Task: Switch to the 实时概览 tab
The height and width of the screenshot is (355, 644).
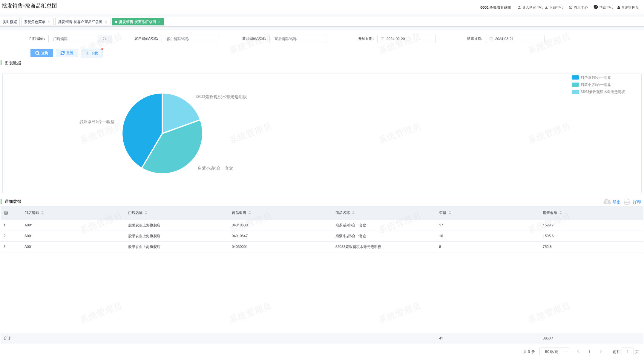Action: point(10,22)
